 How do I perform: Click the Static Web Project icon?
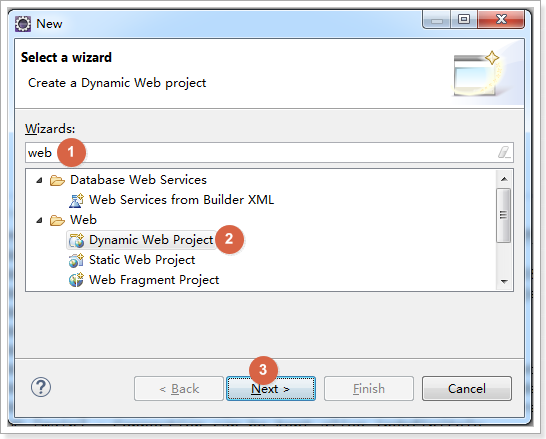(76, 260)
